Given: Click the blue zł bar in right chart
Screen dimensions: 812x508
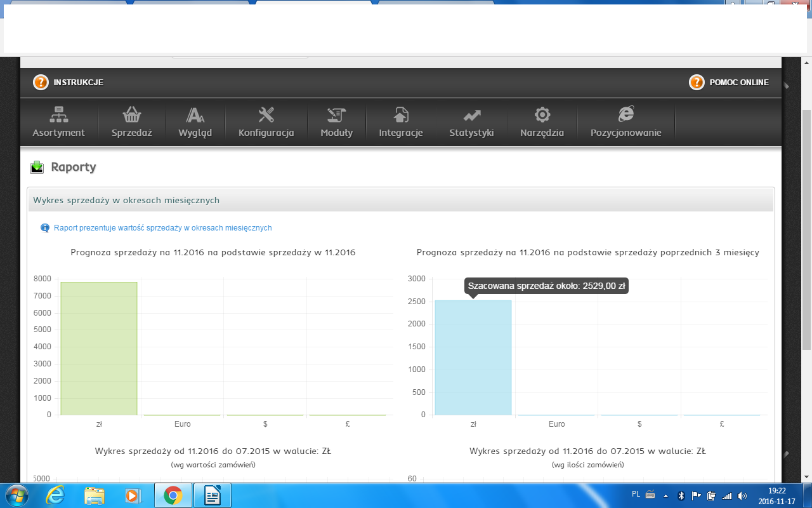Looking at the screenshot, I should point(473,358).
